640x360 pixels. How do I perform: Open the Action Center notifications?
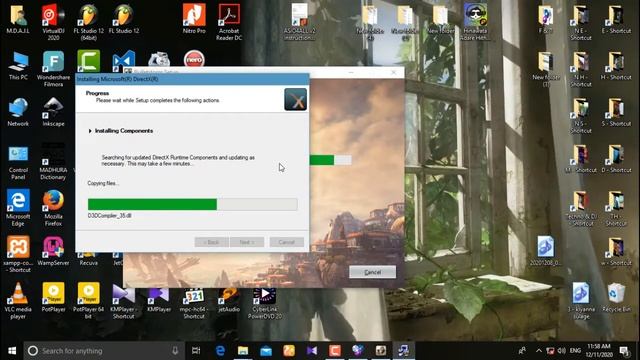tap(624, 351)
